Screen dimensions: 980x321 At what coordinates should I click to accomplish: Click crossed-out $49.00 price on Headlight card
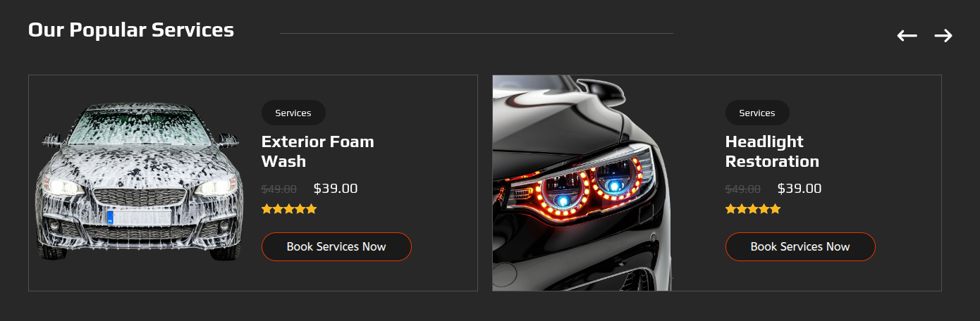743,189
